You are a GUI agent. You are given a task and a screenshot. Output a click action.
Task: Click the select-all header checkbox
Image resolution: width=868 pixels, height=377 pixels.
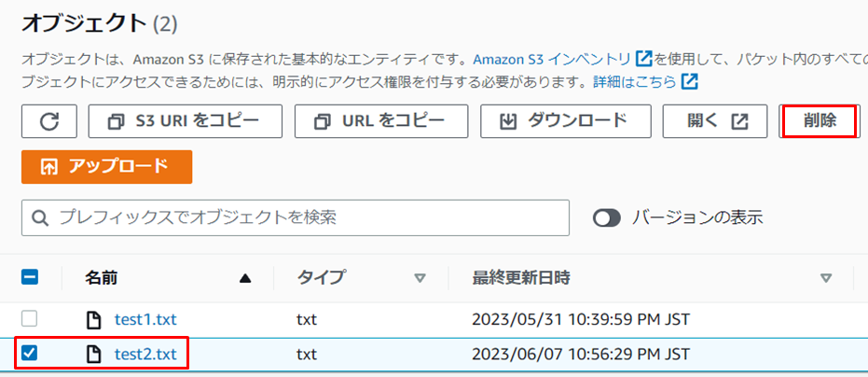pyautogui.click(x=30, y=277)
